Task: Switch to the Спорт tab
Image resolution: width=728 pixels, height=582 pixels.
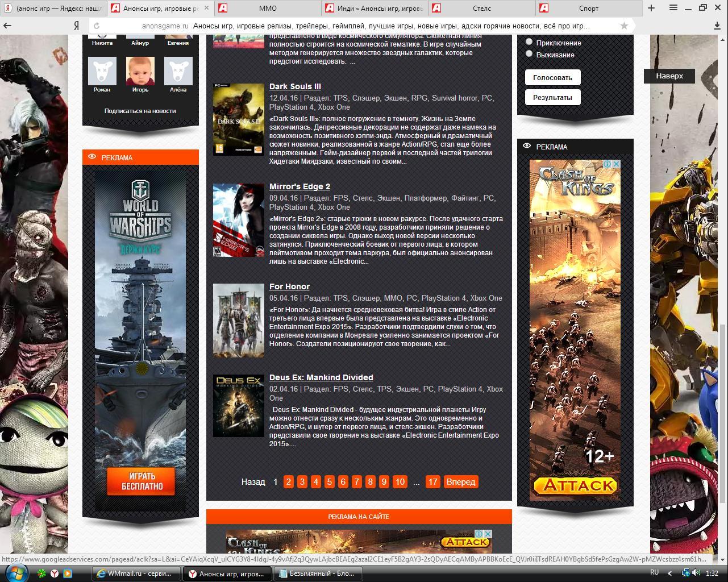Action: click(x=588, y=9)
